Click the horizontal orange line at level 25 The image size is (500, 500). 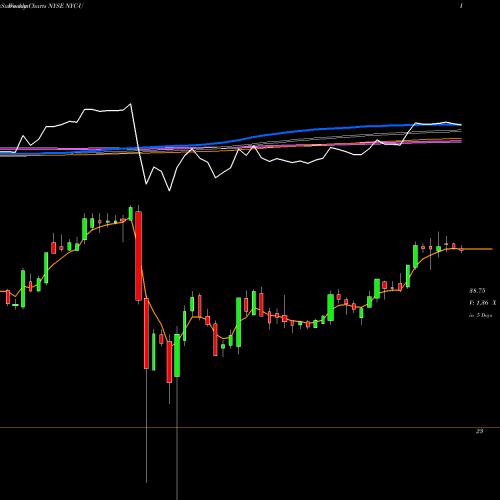click(x=250, y=427)
